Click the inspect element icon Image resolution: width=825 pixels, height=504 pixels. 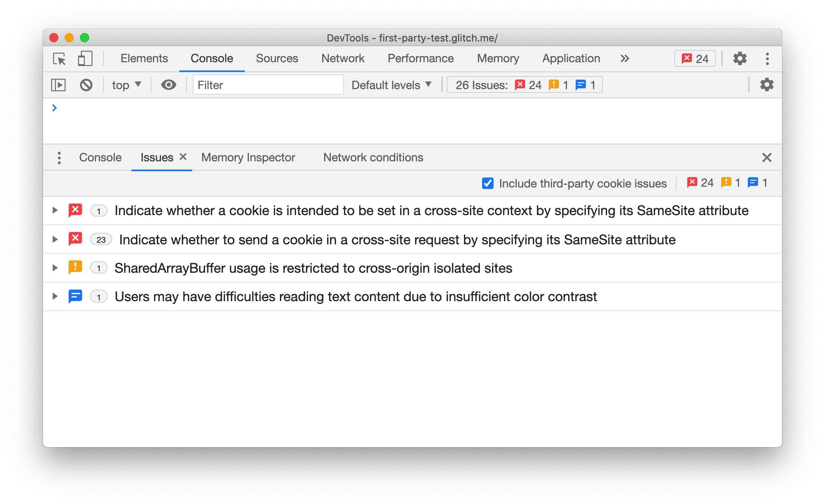click(59, 58)
